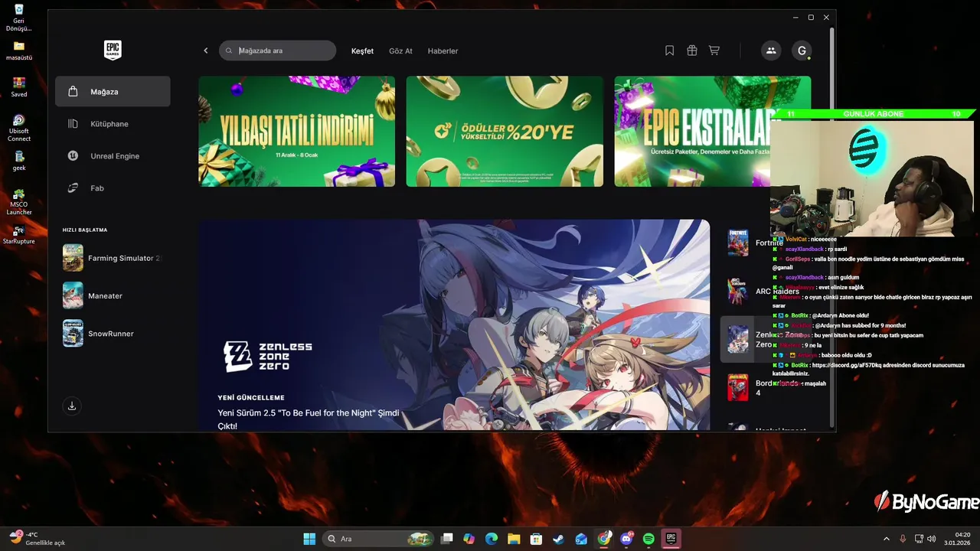This screenshot has height=551, width=980.
Task: Open the volume control in system tray
Action: pos(933,539)
